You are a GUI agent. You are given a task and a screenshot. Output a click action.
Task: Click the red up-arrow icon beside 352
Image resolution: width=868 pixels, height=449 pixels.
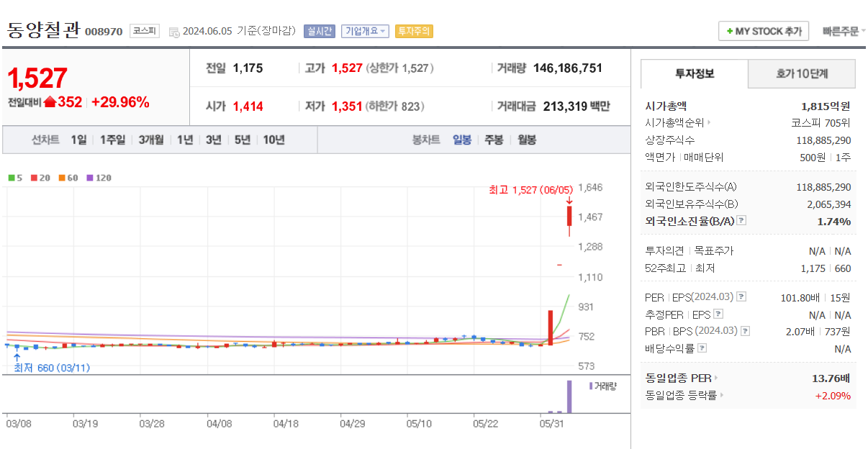[x=50, y=102]
